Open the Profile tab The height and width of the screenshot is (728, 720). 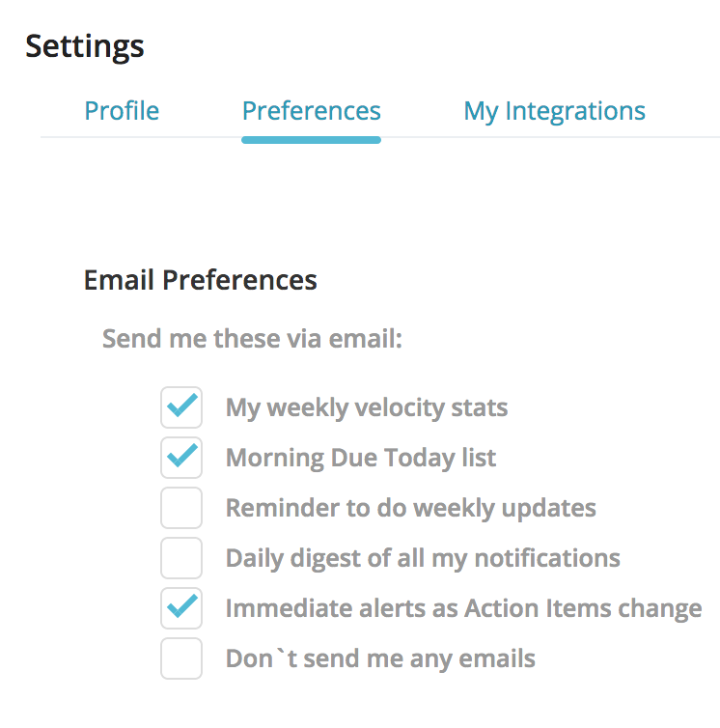[x=122, y=111]
